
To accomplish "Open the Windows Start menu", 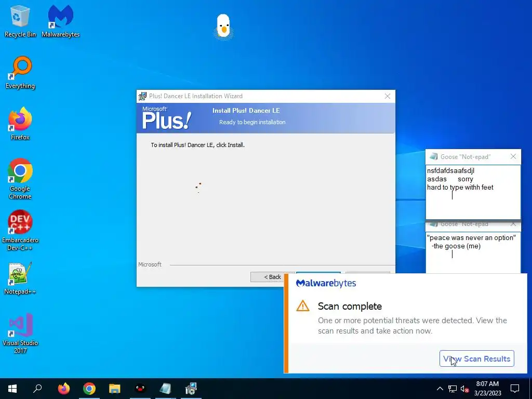I will [12, 389].
